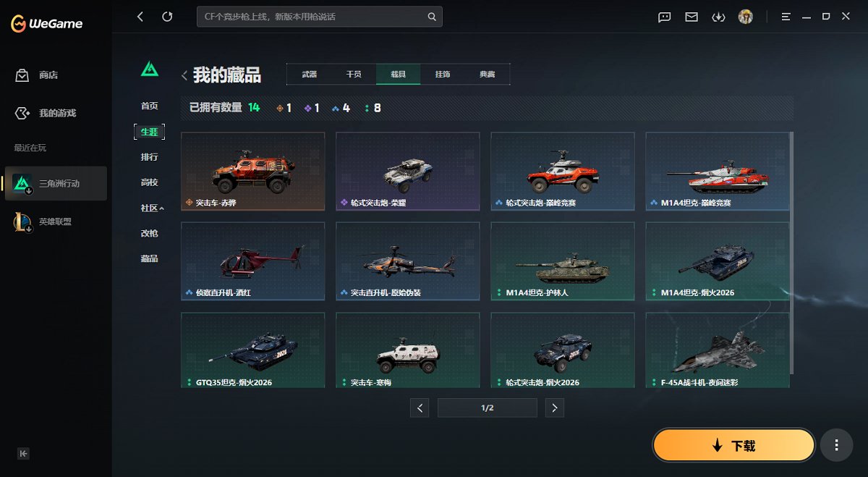Click the 下载 download button
The image size is (868, 477).
pyautogui.click(x=733, y=445)
